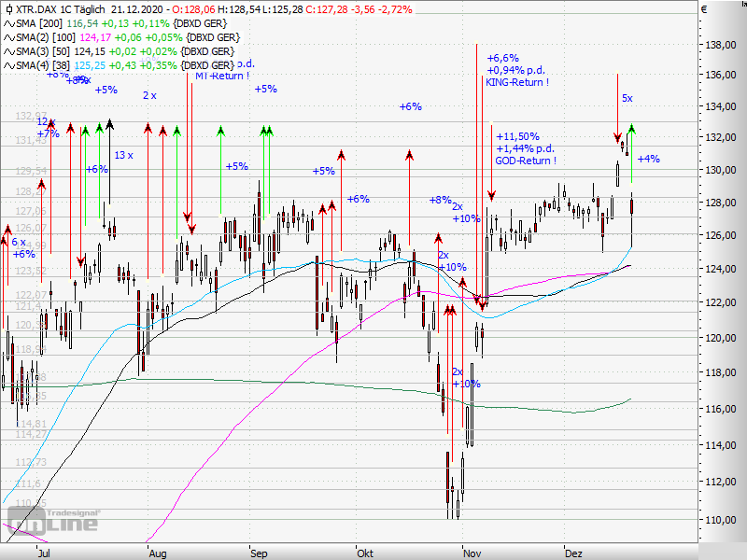The image size is (747, 560).
Task: Click the Euro currency symbol above price axis
Action: coord(704,9)
